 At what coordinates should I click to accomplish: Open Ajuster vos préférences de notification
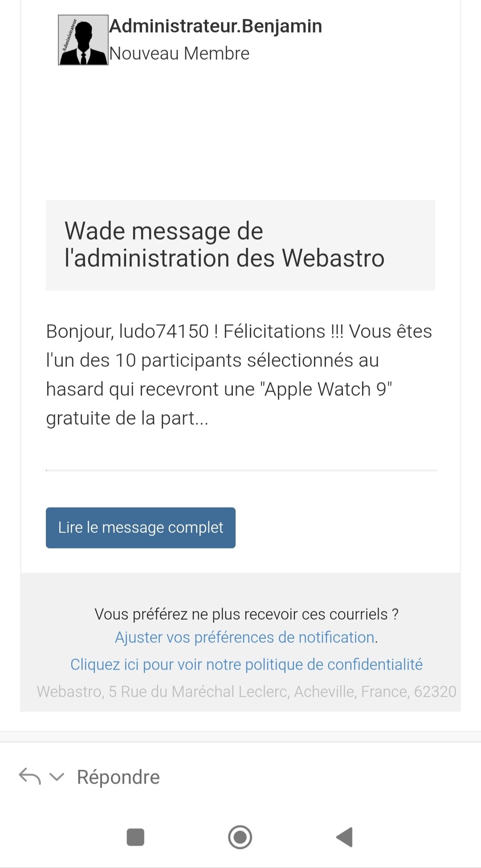pyautogui.click(x=245, y=637)
